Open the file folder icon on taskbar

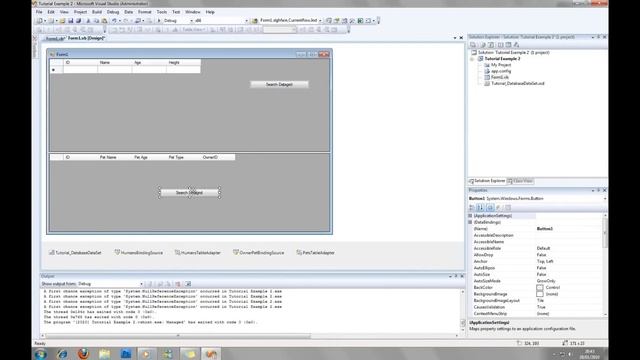pos(104,353)
